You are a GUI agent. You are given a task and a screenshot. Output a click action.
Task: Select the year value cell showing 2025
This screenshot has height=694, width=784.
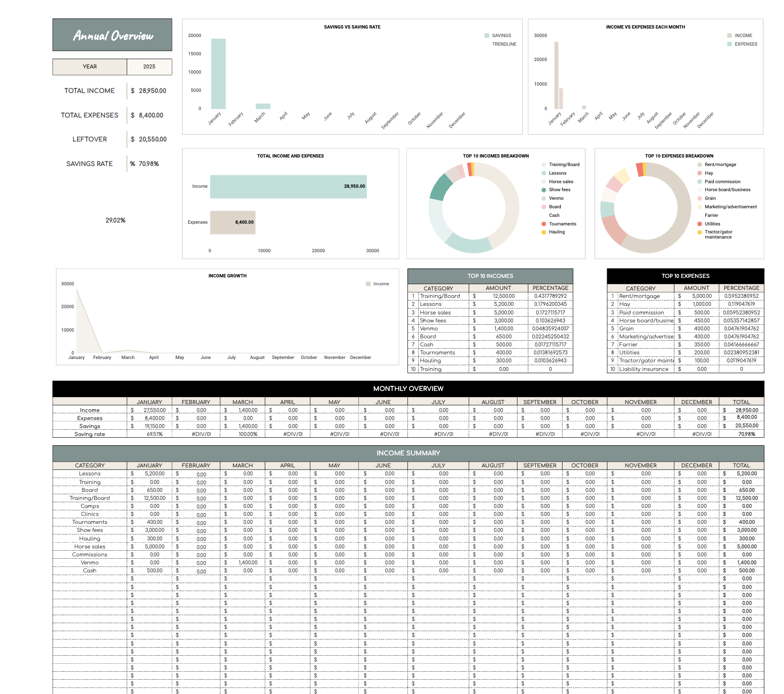tap(149, 67)
